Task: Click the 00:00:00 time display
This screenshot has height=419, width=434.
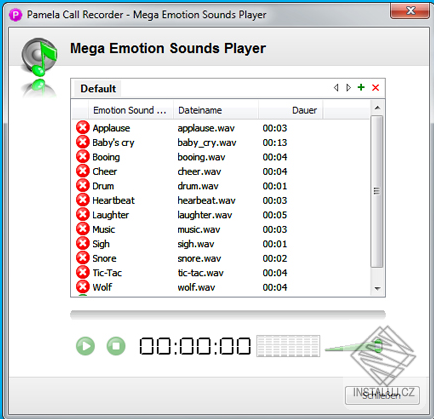Action: click(x=195, y=346)
